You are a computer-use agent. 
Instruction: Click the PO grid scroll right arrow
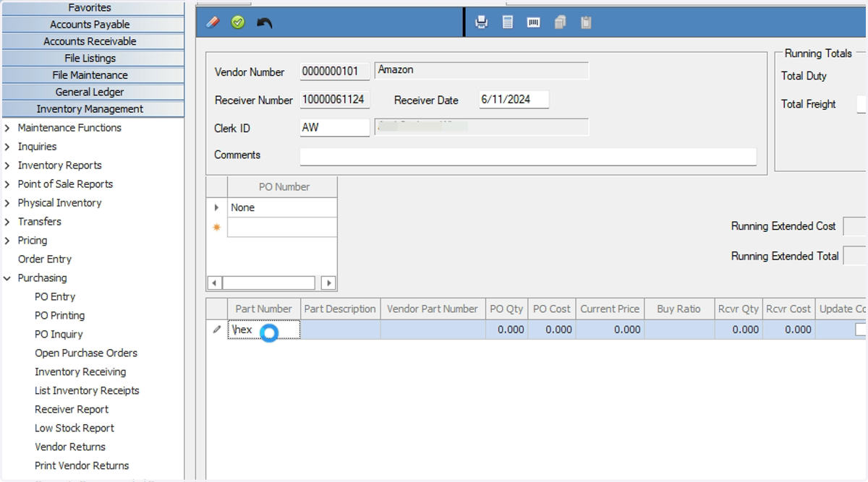(x=328, y=283)
